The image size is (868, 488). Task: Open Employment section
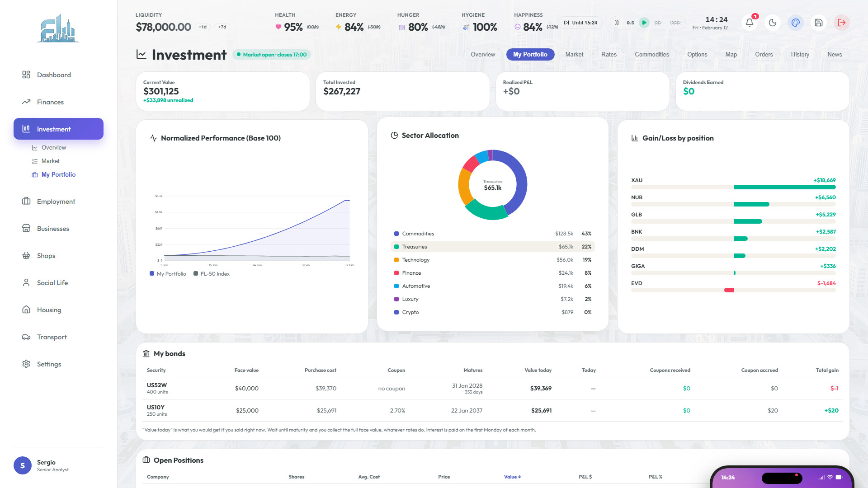pos(58,202)
